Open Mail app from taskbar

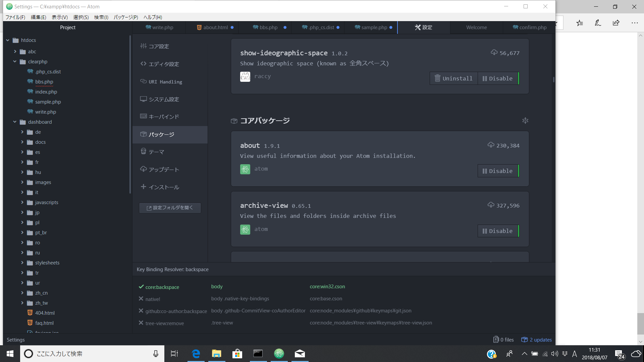pos(300,354)
